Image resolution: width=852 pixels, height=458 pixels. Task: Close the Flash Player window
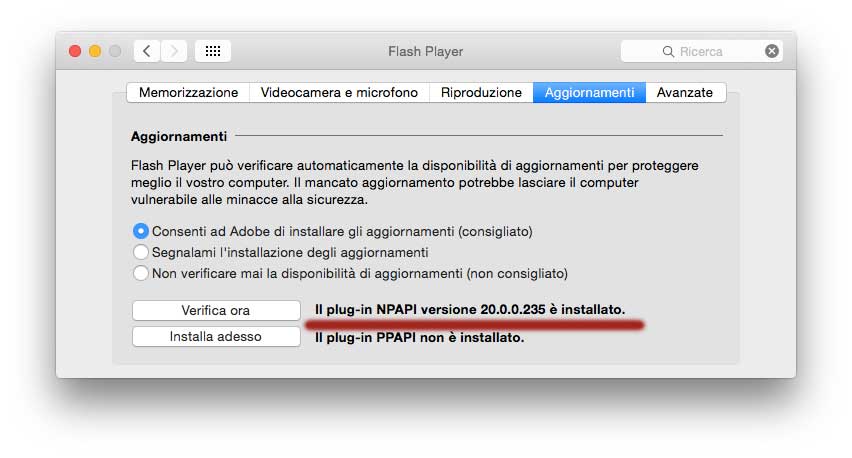[x=75, y=51]
